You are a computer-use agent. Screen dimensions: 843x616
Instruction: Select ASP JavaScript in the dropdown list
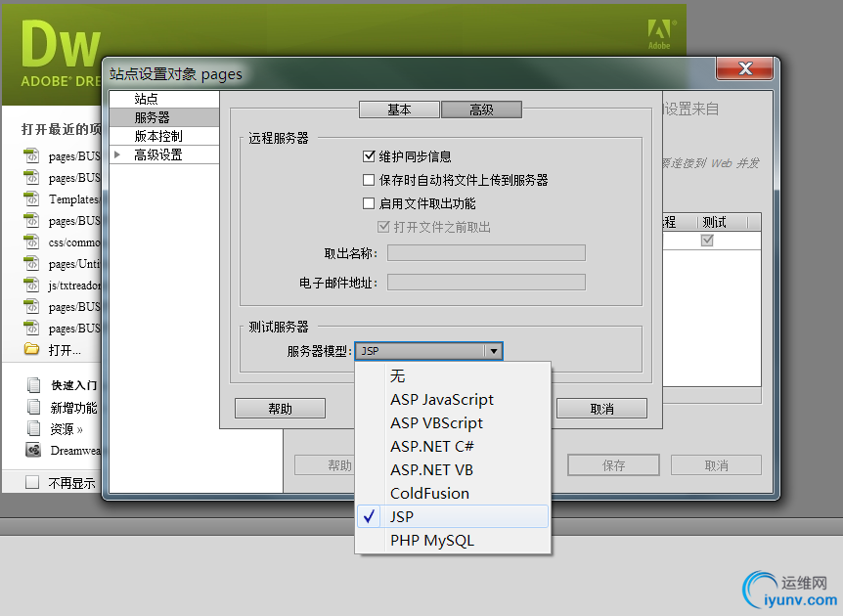pyautogui.click(x=453, y=399)
